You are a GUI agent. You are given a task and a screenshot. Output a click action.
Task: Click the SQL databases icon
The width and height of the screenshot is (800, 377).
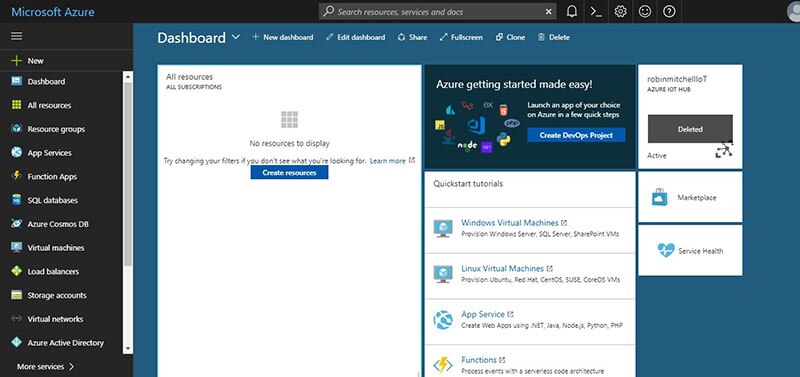click(x=17, y=200)
